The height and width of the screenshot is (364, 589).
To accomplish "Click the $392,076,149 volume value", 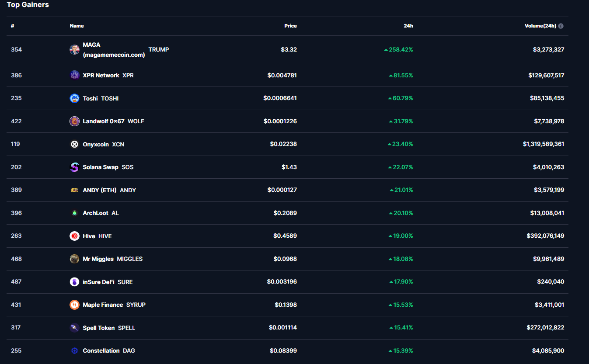I will click(x=546, y=236).
